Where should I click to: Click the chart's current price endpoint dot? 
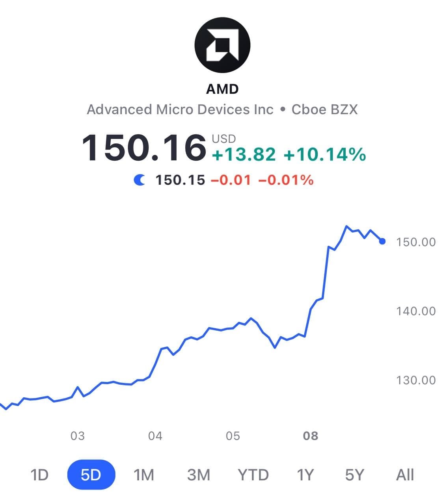[x=382, y=241]
